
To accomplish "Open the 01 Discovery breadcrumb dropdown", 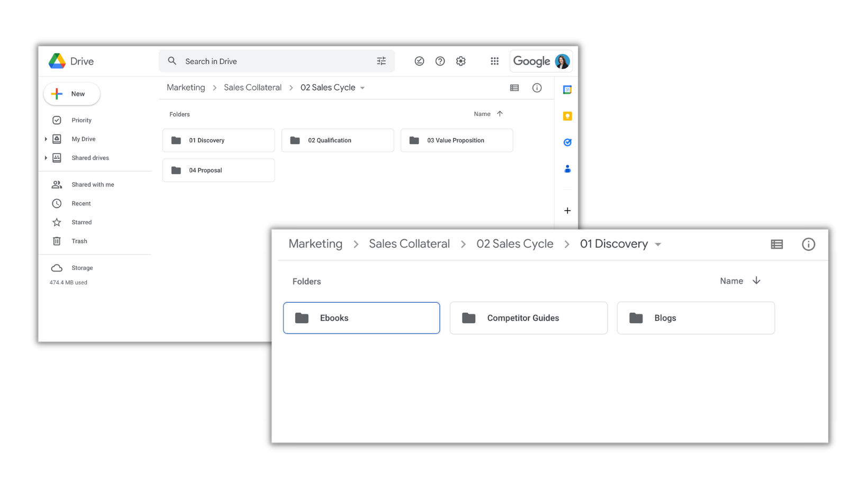I will (x=658, y=244).
